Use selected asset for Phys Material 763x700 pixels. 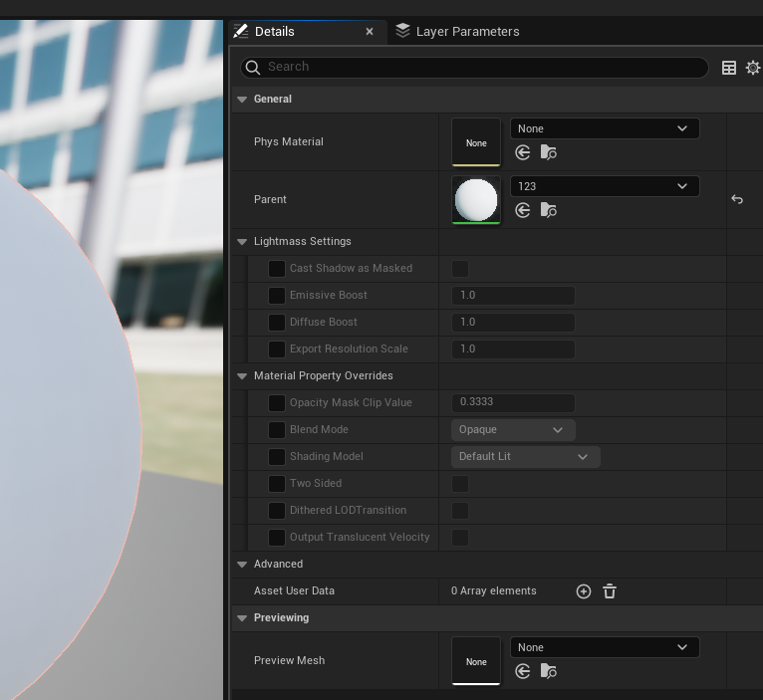pos(523,152)
